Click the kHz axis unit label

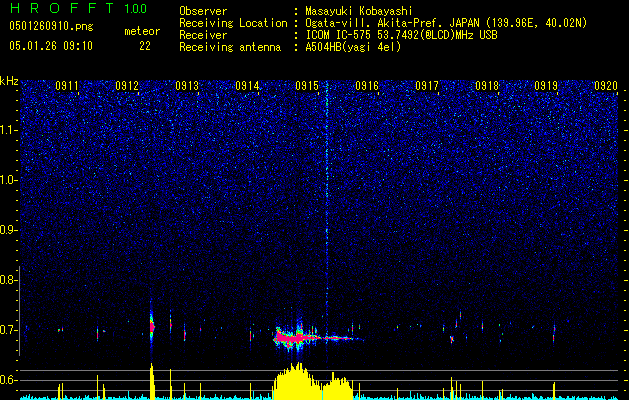pyautogui.click(x=9, y=81)
